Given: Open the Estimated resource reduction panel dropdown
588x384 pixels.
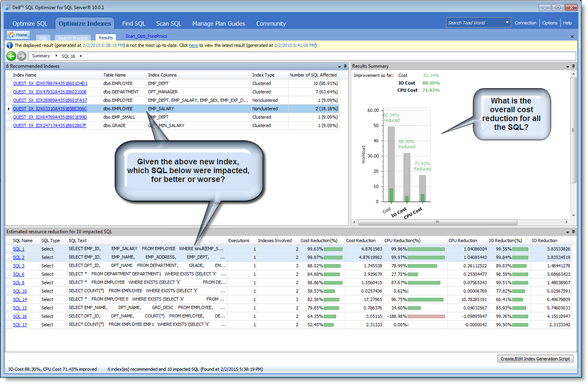Looking at the screenshot, I should (568, 232).
